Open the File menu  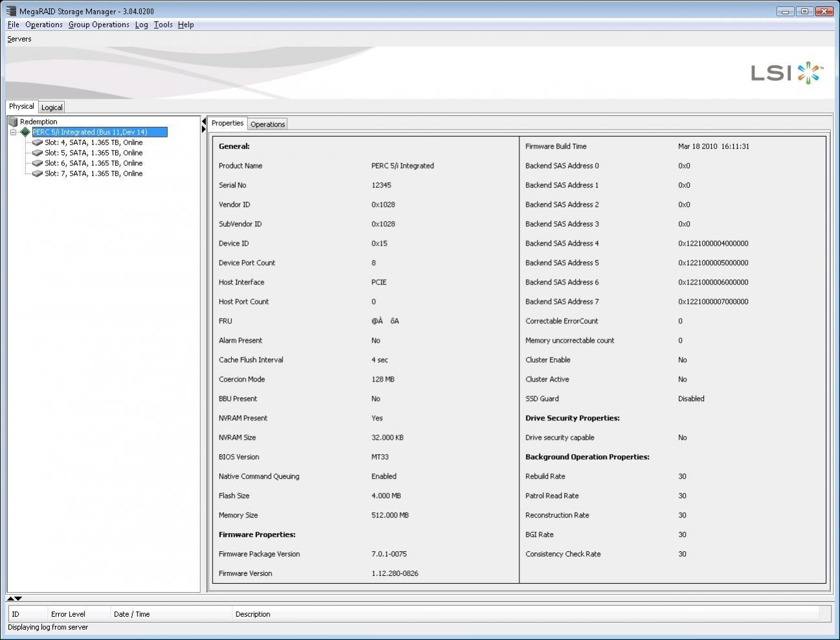tap(13, 25)
